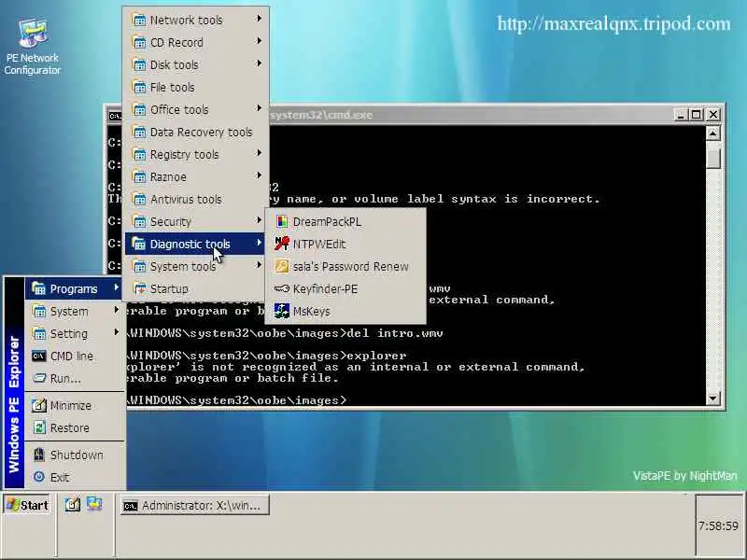The width and height of the screenshot is (747, 560).
Task: Click the Data Recovery tools label
Action: point(201,133)
